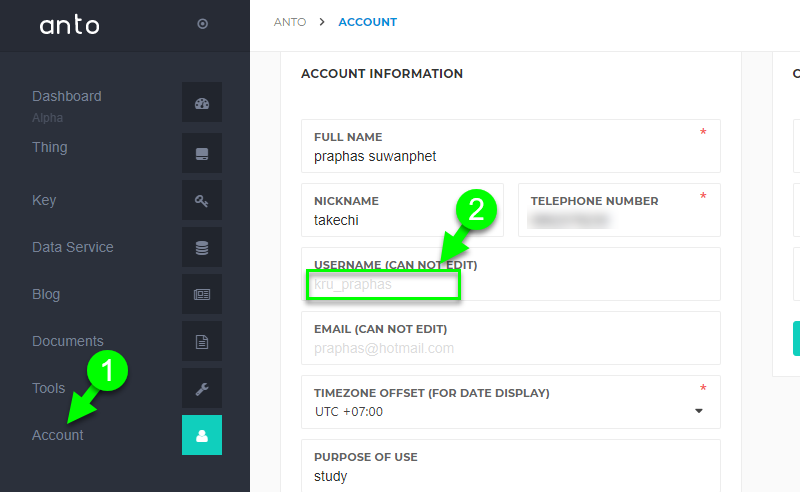
Task: Click the anto logo
Action: coord(69,24)
